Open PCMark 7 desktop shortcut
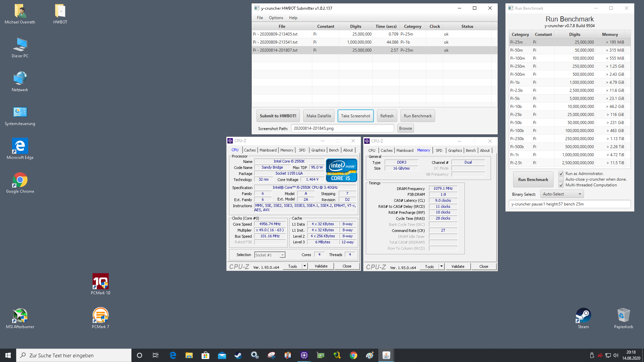Image resolution: width=644 pixels, height=362 pixels. tap(100, 318)
